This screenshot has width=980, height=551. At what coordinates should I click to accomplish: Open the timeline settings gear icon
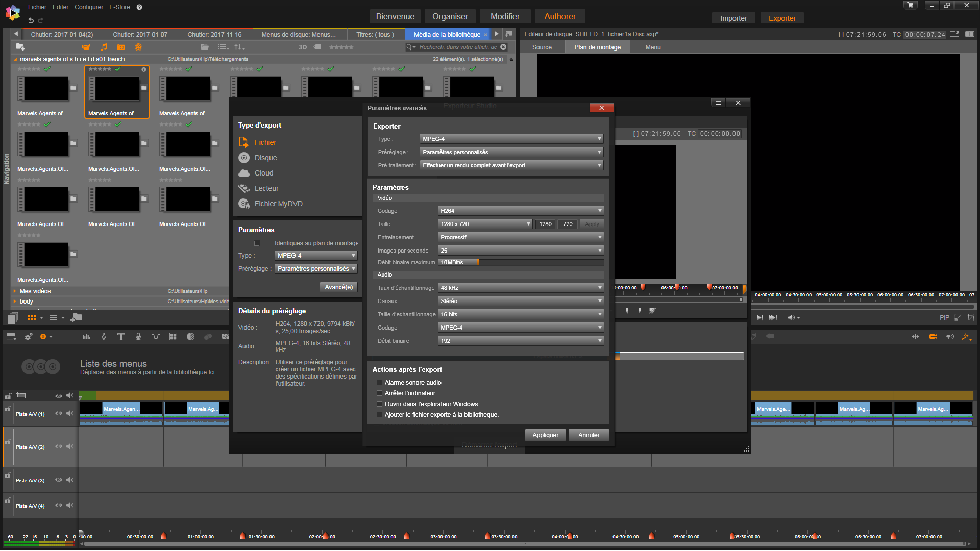(x=29, y=337)
